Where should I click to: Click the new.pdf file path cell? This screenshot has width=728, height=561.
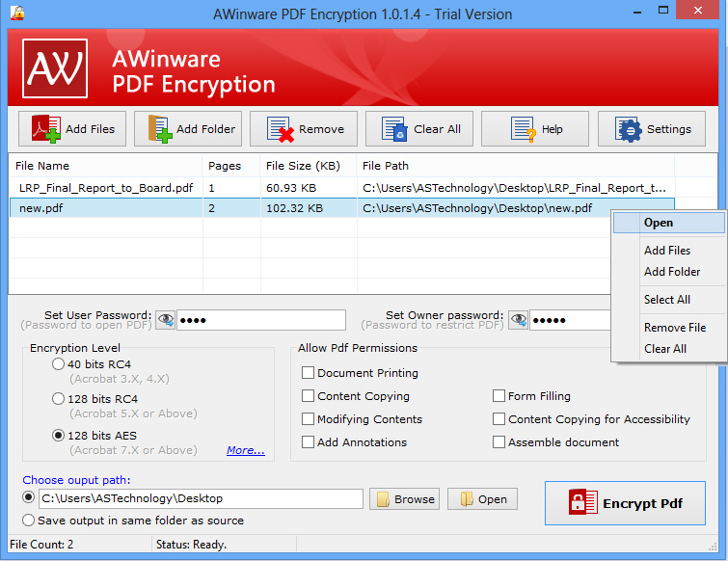477,208
